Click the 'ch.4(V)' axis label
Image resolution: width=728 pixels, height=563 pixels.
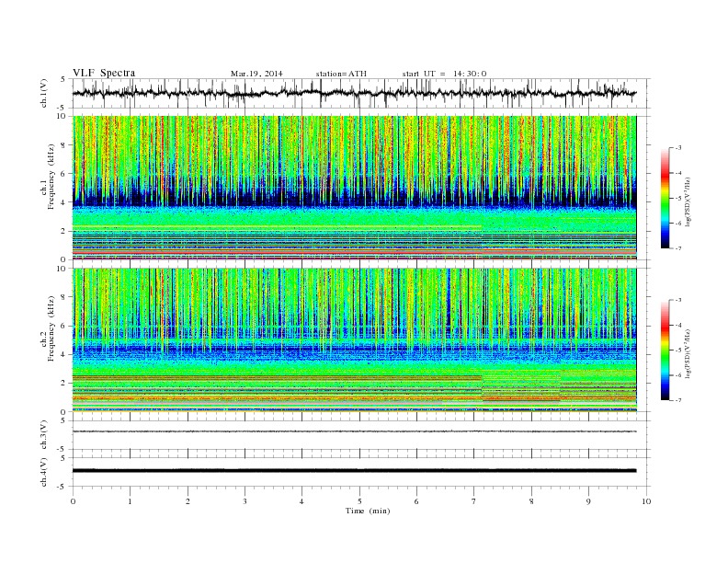coord(44,472)
